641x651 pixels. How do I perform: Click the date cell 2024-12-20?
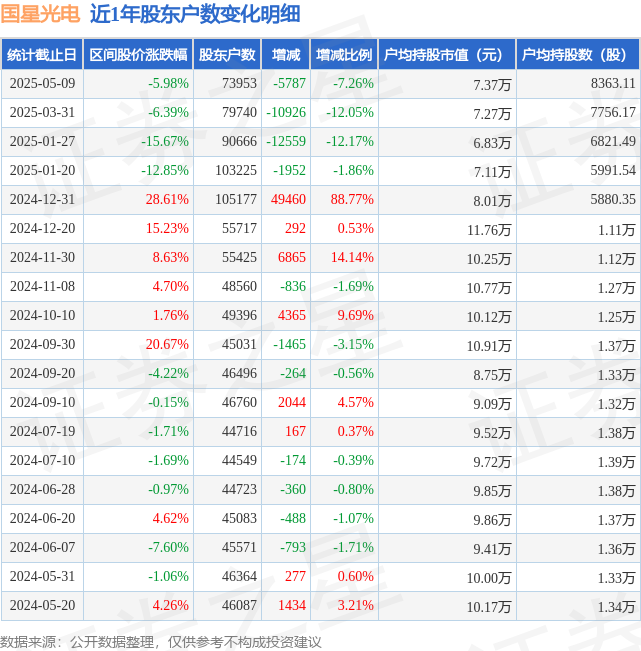(x=42, y=228)
